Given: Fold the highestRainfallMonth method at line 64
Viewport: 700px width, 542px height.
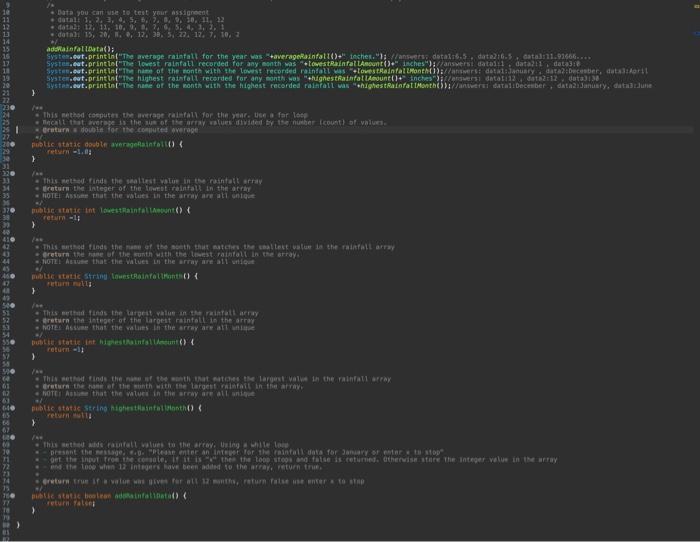Looking at the screenshot, I should coord(12,408).
